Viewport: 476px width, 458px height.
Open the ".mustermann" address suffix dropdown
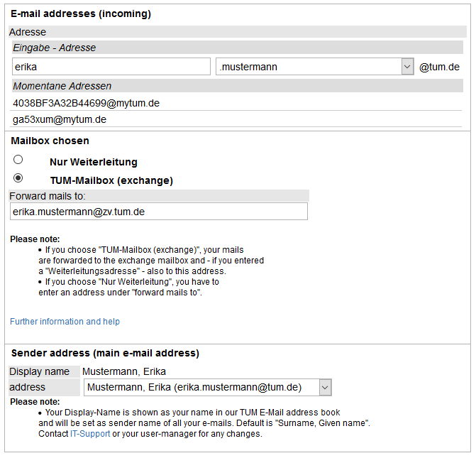[314, 67]
